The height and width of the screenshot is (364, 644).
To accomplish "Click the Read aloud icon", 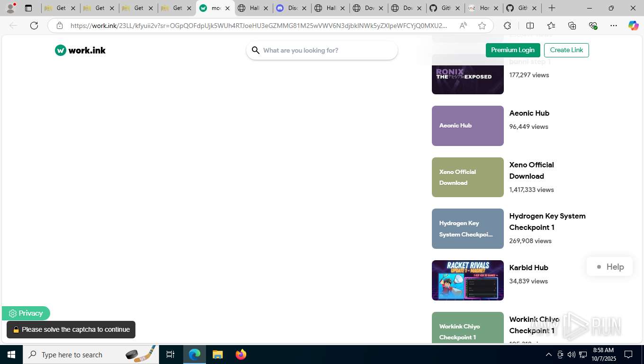I will coord(463,26).
